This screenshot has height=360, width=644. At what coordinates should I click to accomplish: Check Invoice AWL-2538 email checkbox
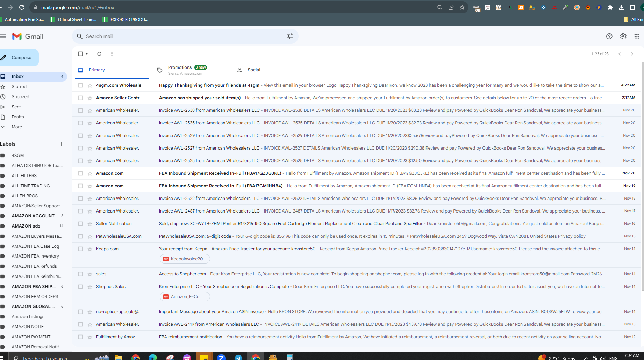coord(80,110)
